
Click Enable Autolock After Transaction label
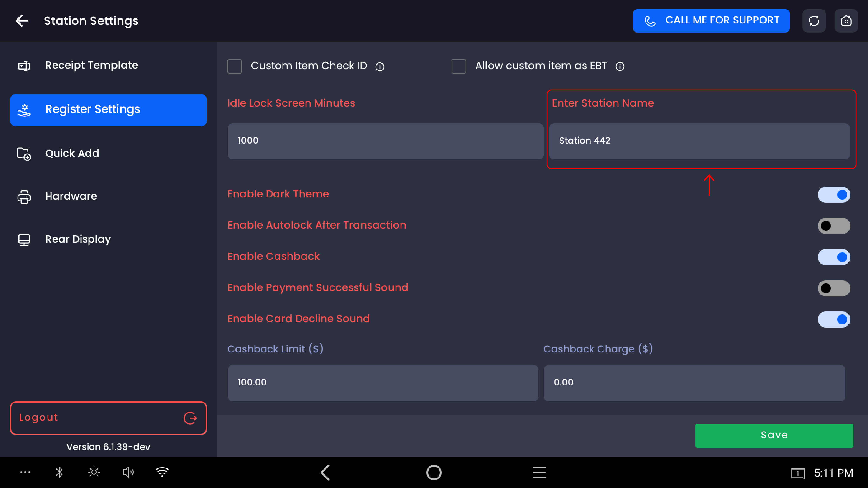[x=317, y=225]
